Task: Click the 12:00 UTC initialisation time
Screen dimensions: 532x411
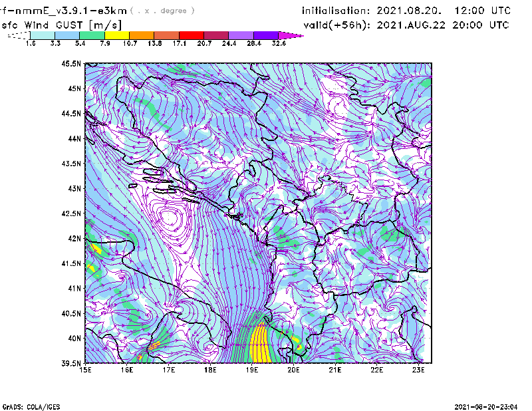Action: 483,11
